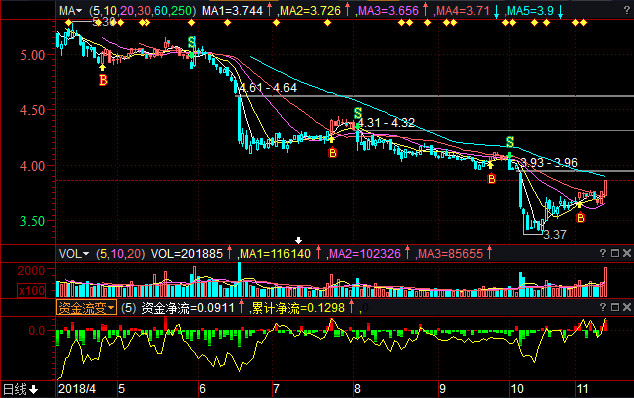Click the 0.0 axis label in 资金流变 panel
Viewport: 634px width, 398px height.
[x=37, y=330]
